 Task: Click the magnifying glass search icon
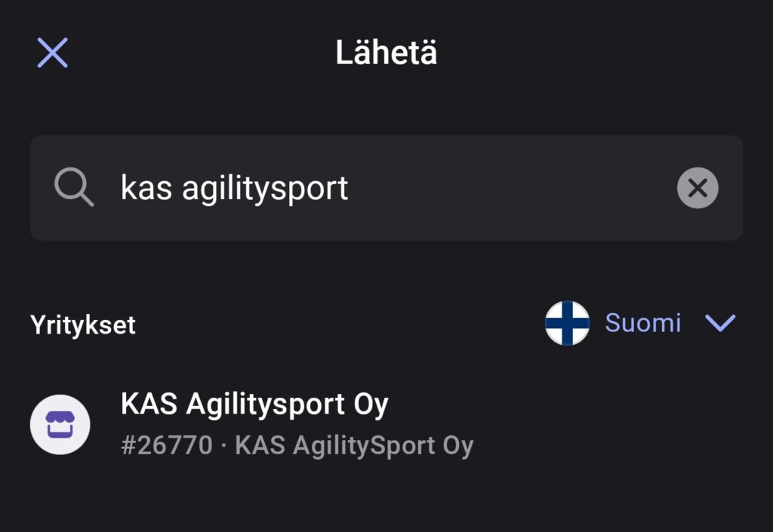[74, 188]
